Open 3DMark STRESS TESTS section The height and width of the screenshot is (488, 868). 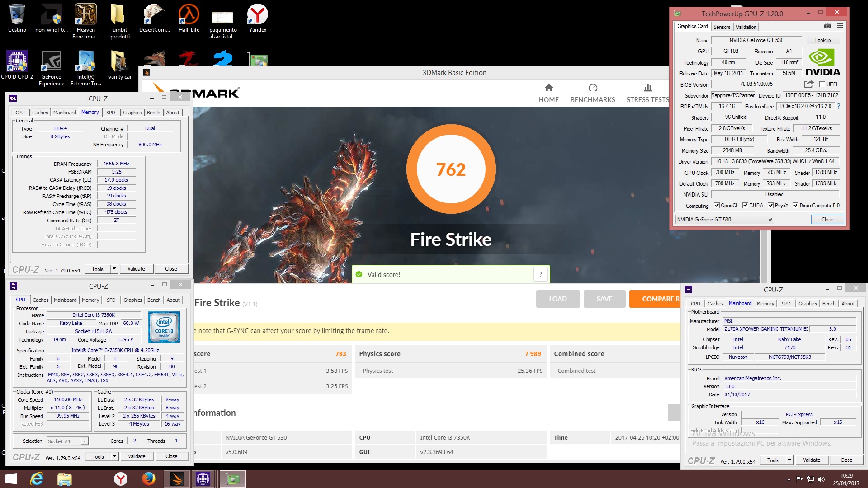pyautogui.click(x=647, y=93)
